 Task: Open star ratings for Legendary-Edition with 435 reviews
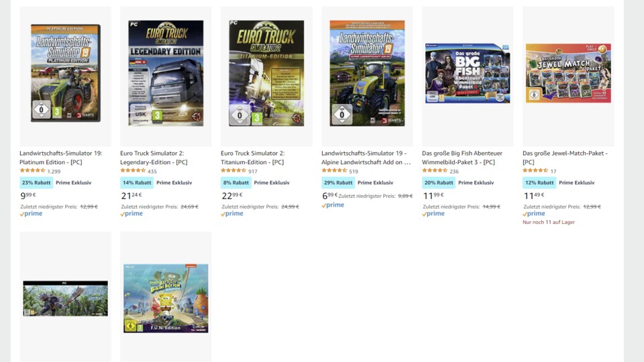(x=133, y=171)
